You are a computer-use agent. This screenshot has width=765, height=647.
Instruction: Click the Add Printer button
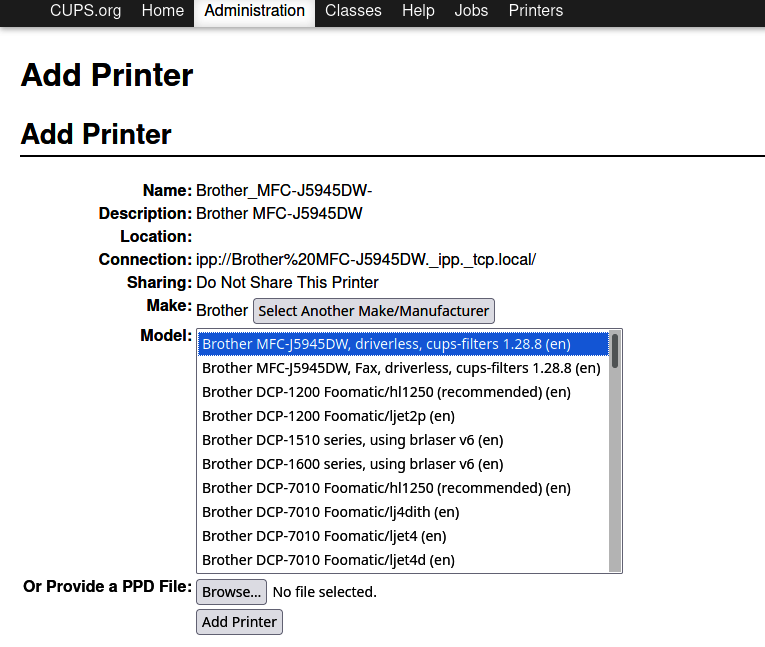240,622
